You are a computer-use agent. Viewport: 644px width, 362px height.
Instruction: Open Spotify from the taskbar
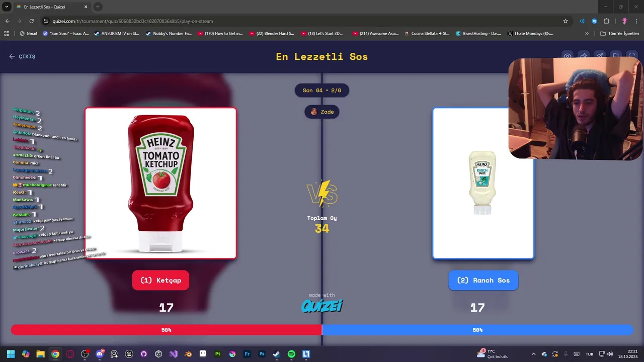tap(291, 354)
